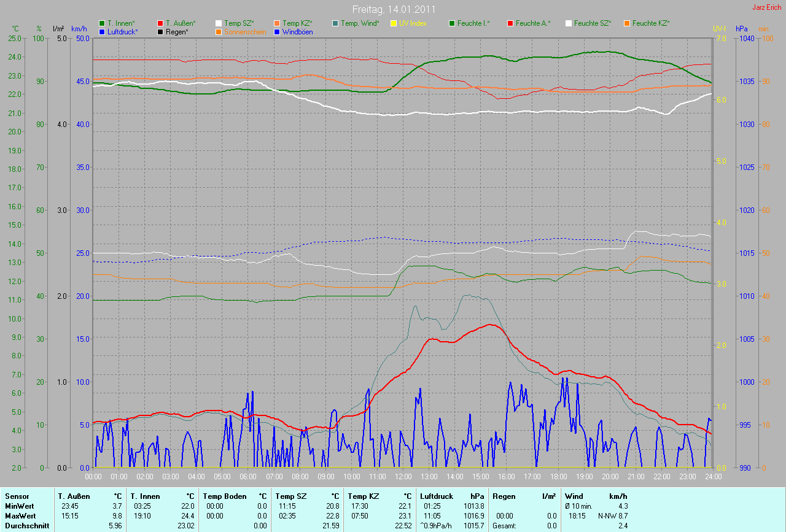786x532 pixels.
Task: Click the blue Luftdruck legend square
Action: coord(102,31)
